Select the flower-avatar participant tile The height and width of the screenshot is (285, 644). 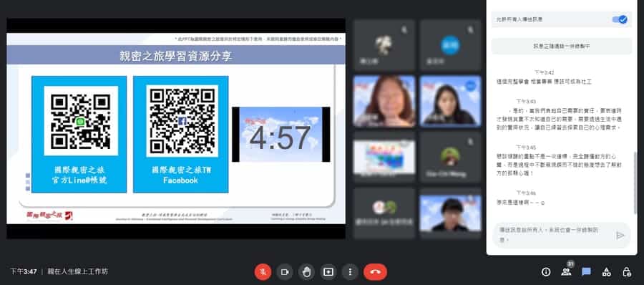[384, 45]
